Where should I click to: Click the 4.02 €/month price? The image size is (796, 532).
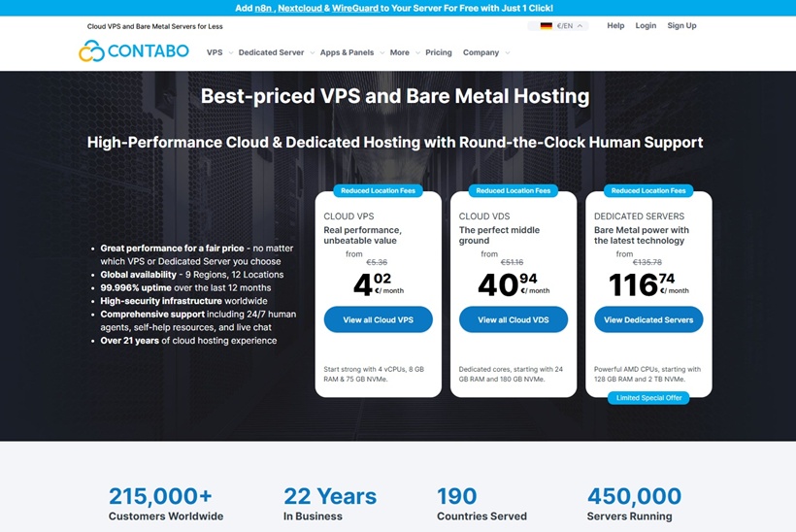(x=379, y=284)
